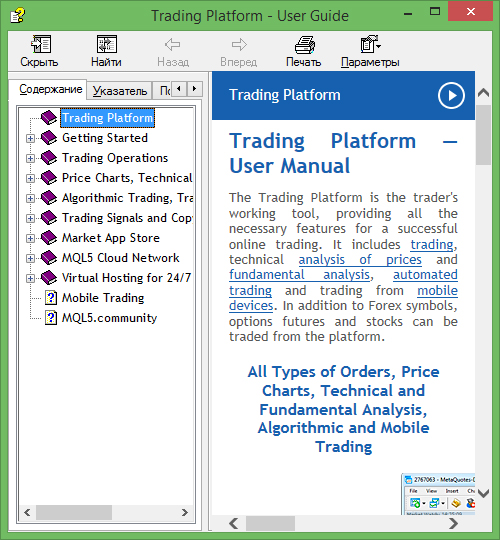Click the Найти (Find) toolbar icon

click(x=106, y=44)
